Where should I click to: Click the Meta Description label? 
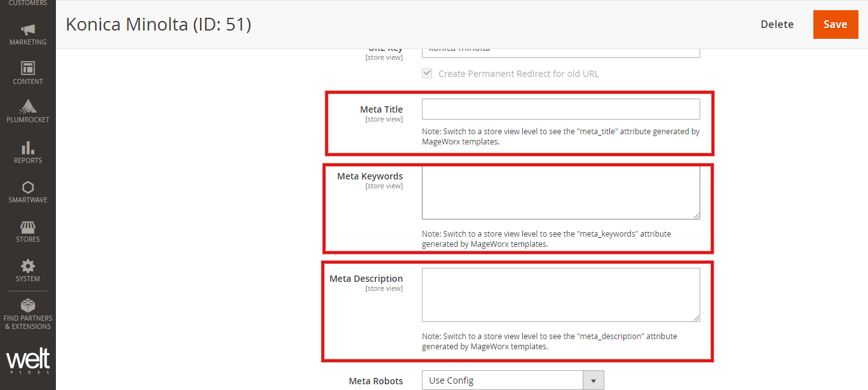click(x=366, y=279)
